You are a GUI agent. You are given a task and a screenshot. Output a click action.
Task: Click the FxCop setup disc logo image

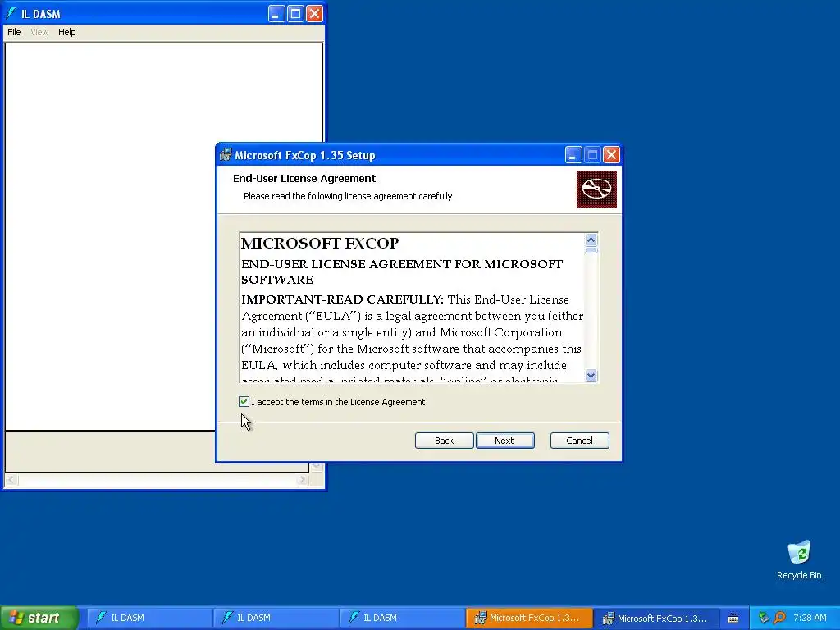pos(596,189)
